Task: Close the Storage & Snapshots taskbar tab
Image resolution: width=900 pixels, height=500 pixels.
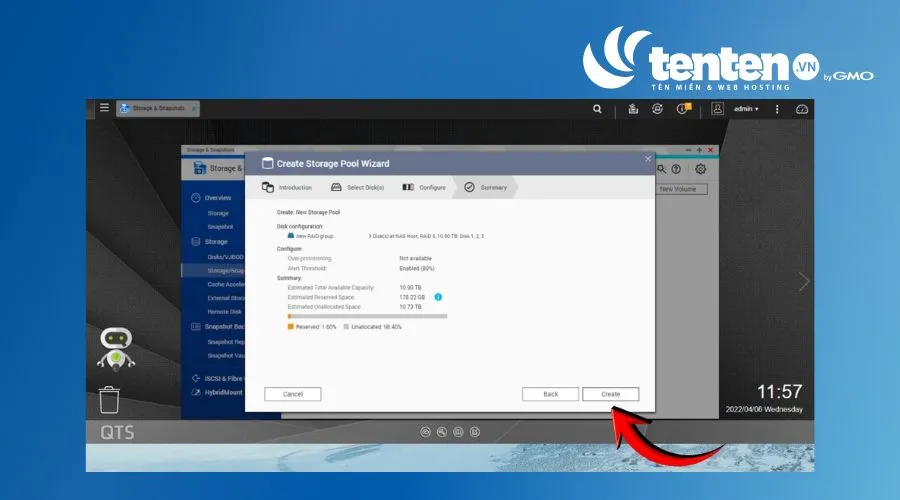Action: tap(194, 108)
